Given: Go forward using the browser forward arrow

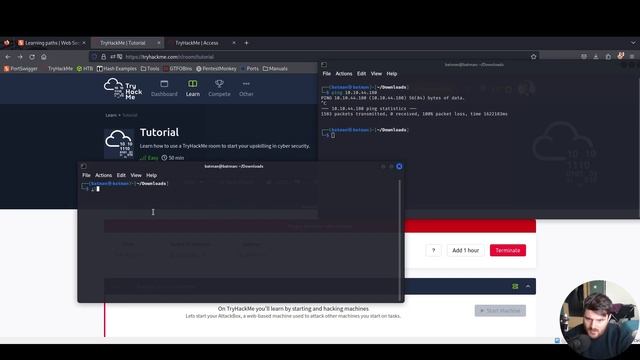Looking at the screenshot, I should [x=20, y=57].
